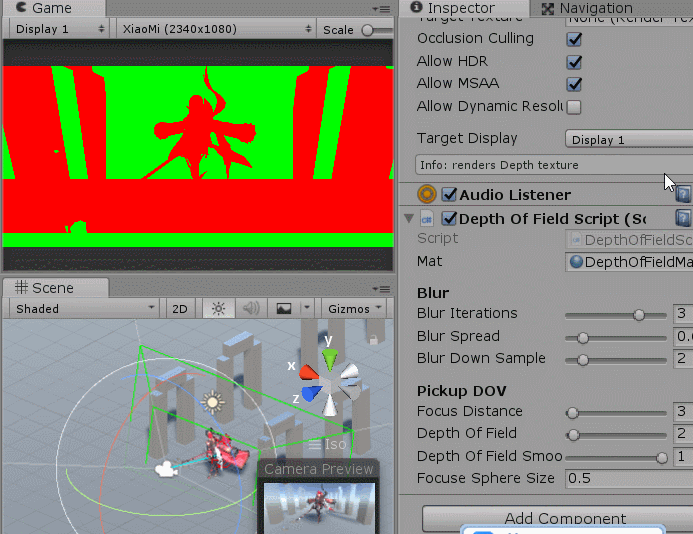Click the red X axis gizmo cone
693x534 pixels.
(x=309, y=372)
